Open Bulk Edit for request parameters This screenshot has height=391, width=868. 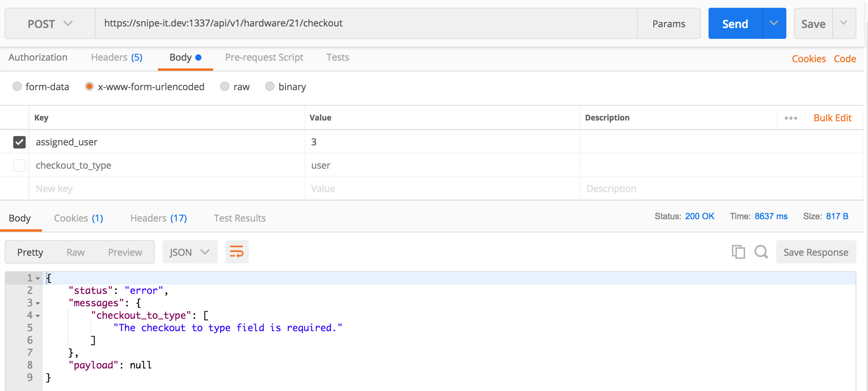(x=832, y=118)
